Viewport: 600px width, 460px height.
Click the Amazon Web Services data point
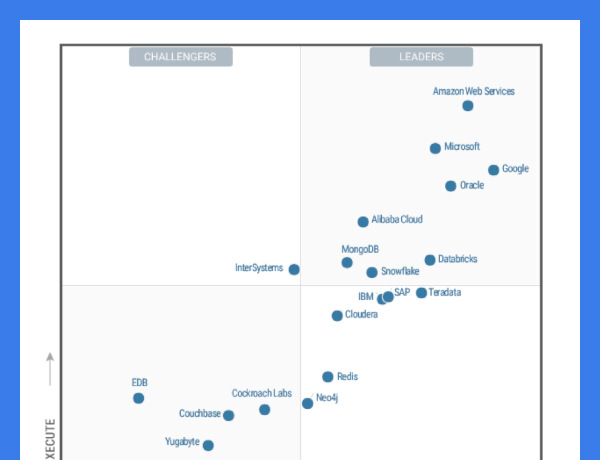coord(468,106)
